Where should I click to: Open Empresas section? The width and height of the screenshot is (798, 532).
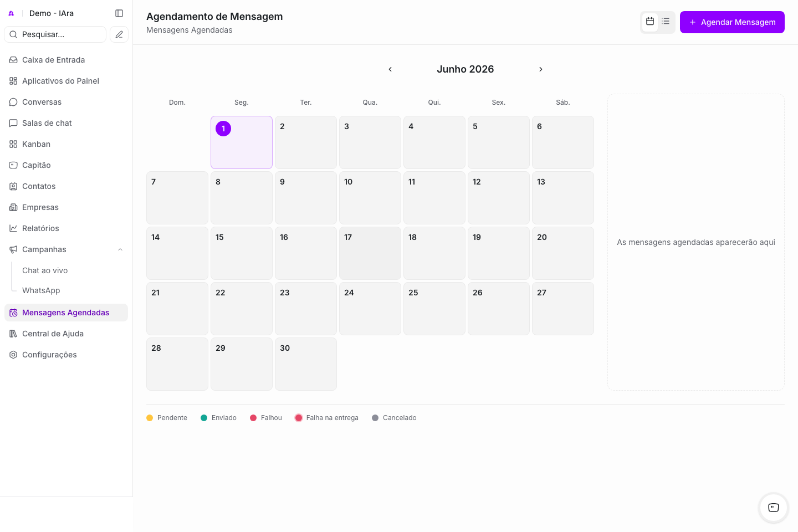pos(66,207)
